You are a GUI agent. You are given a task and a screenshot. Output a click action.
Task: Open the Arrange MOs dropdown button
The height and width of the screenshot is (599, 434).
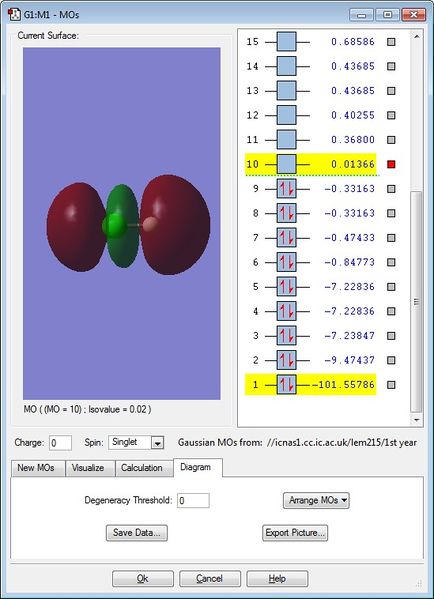(x=316, y=500)
